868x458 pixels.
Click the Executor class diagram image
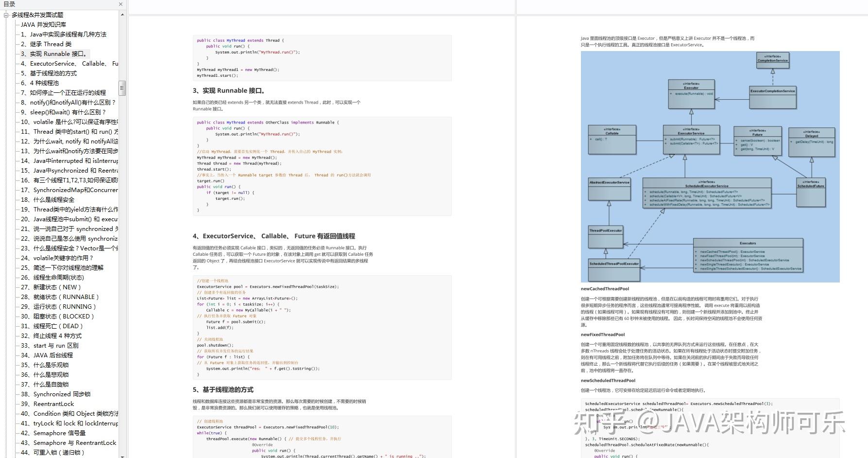(710, 167)
